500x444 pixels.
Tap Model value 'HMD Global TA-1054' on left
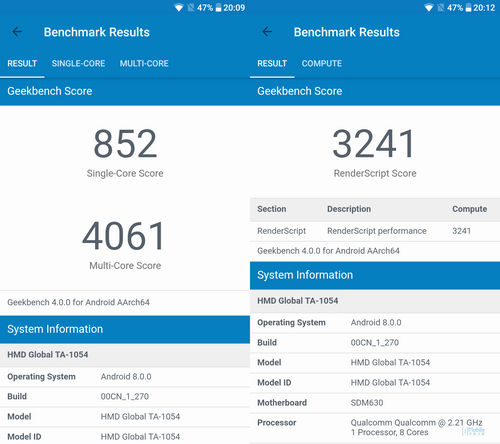pos(140,417)
